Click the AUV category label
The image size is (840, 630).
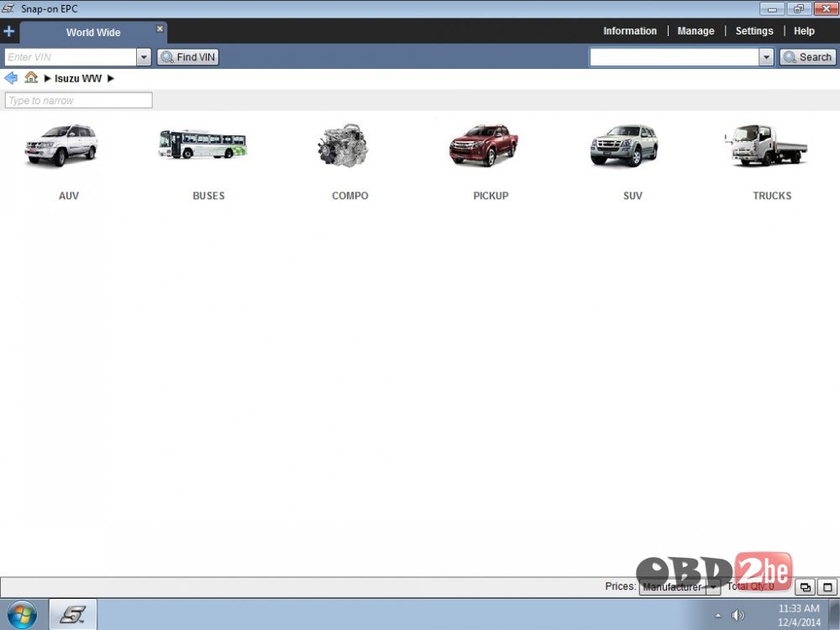tap(69, 196)
